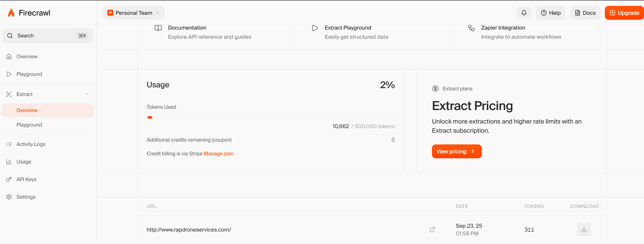Collapse the Extract sidebar section
Screen dimensions: 644x244
coord(87,94)
